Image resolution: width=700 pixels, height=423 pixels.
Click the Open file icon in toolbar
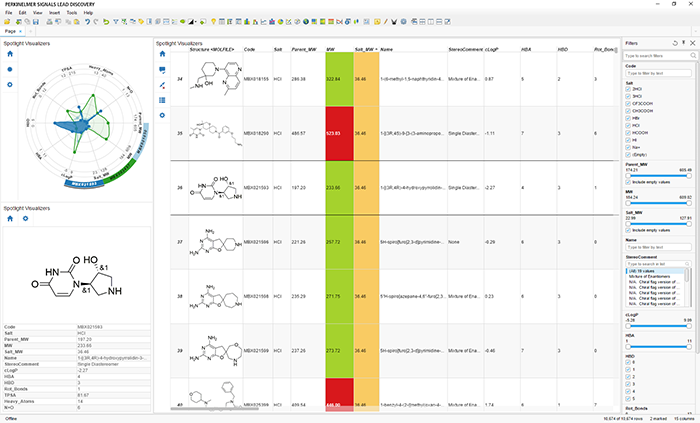pos(7,21)
